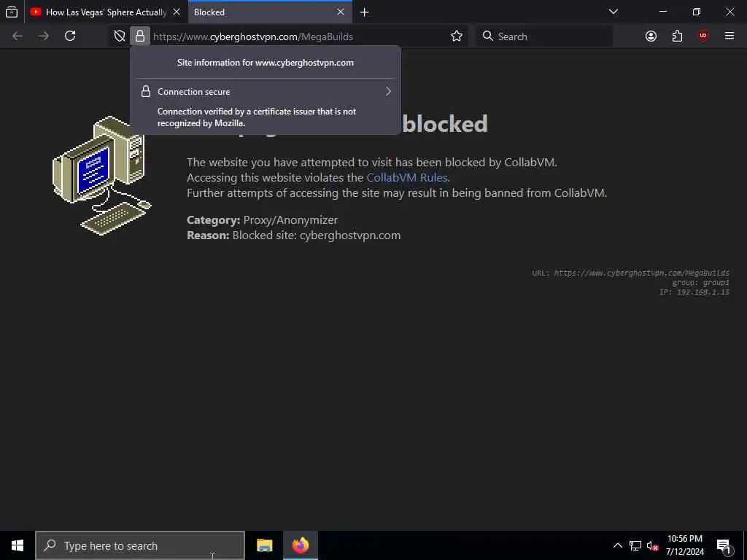The width and height of the screenshot is (747, 560).
Task: Open the Firefox account icon
Action: coord(651,36)
